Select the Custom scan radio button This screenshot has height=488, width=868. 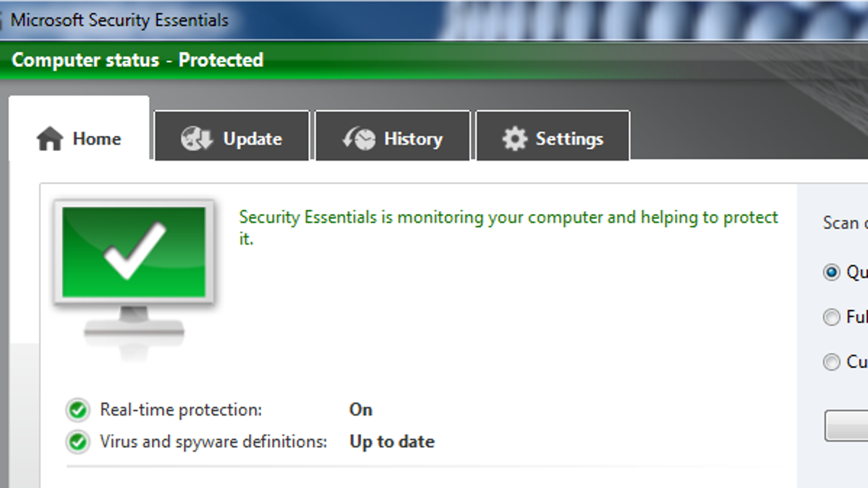(832, 361)
